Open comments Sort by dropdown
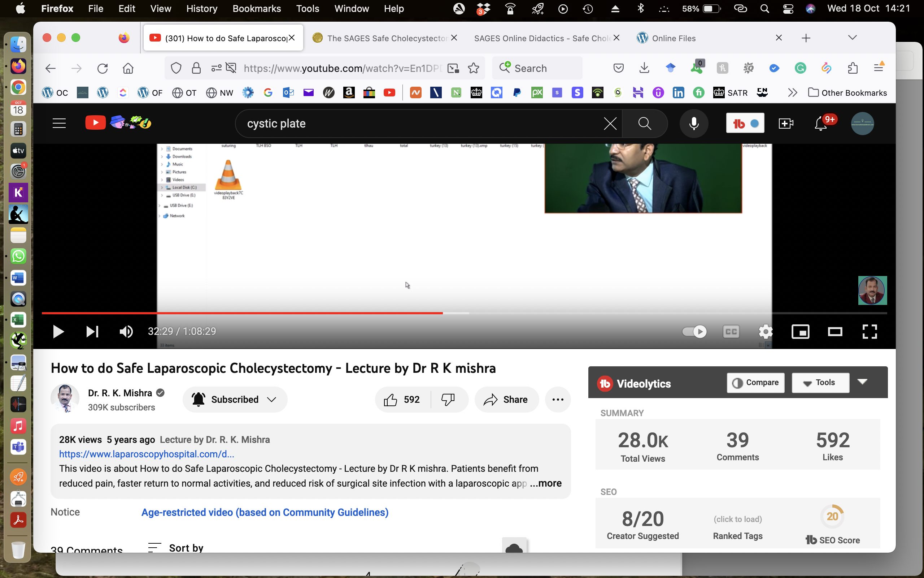The width and height of the screenshot is (924, 578). 176,547
